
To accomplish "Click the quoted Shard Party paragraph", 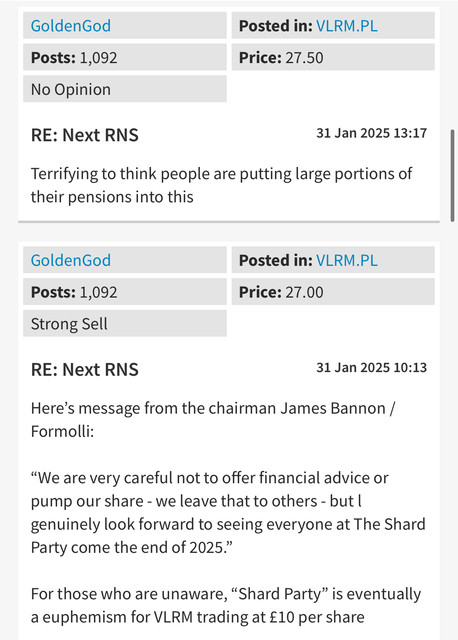I will (x=228, y=513).
